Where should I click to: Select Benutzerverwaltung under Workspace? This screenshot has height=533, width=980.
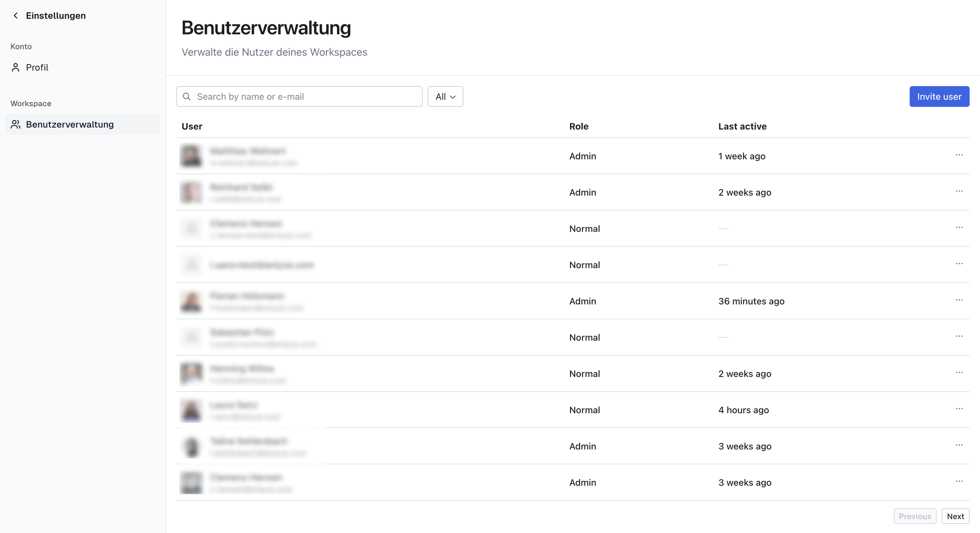tap(70, 124)
